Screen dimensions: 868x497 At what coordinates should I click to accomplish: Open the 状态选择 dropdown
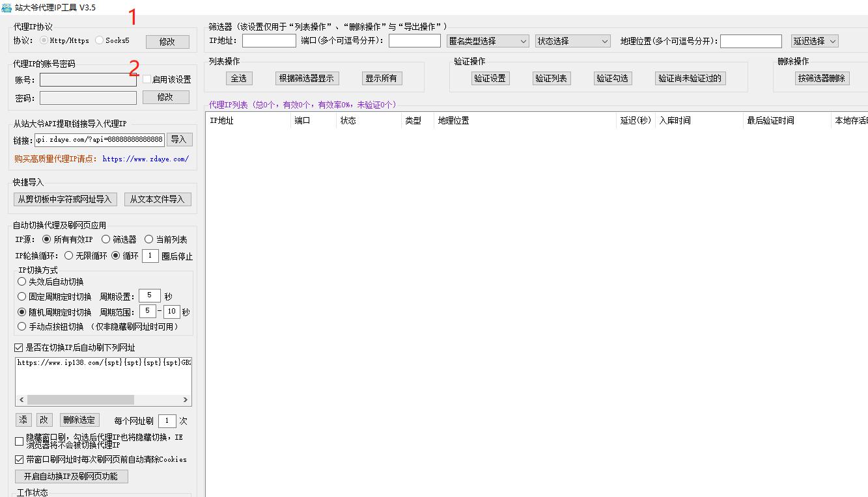click(x=571, y=40)
